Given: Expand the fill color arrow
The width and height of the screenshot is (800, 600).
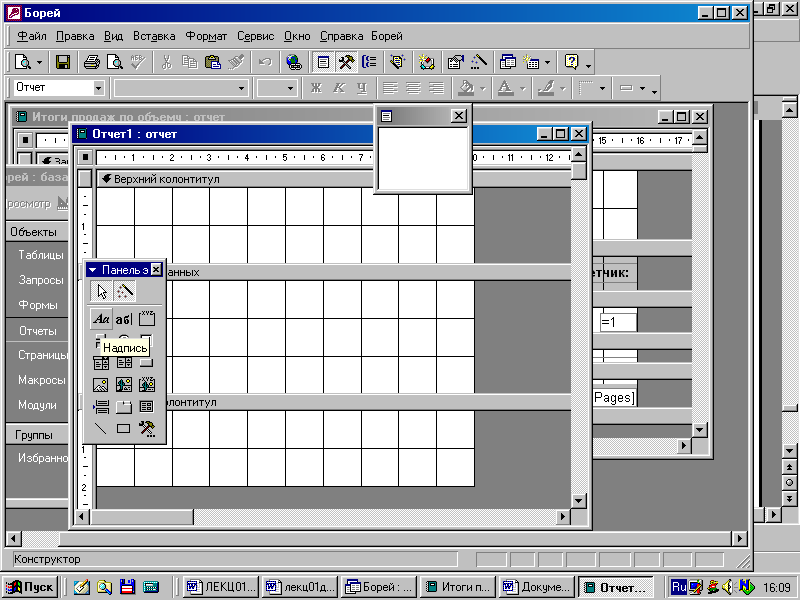Looking at the screenshot, I should coord(483,89).
